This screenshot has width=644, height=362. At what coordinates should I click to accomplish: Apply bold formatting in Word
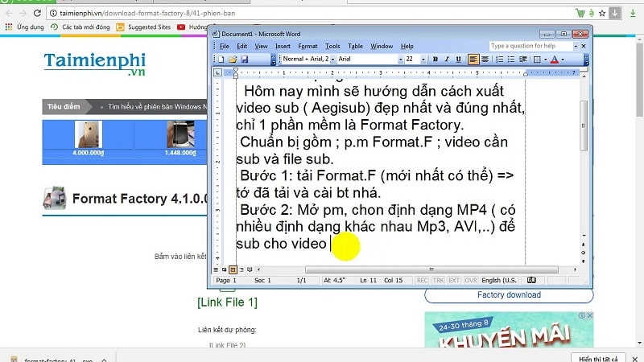coord(436,60)
